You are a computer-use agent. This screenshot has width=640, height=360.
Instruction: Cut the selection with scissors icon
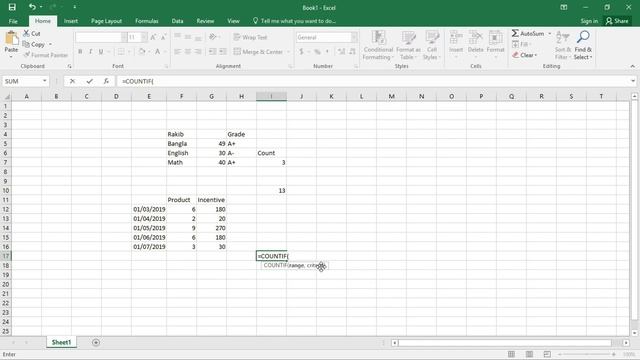[x=27, y=33]
